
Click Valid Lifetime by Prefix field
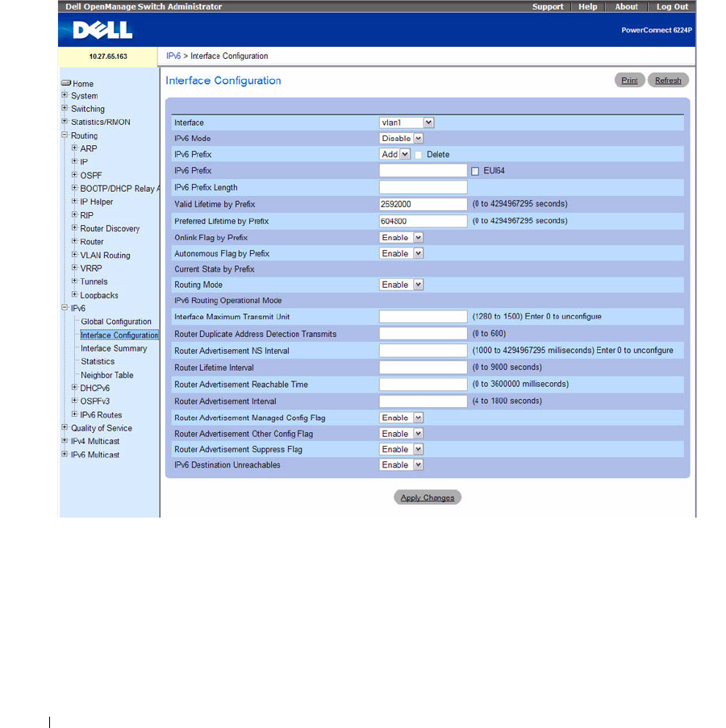[x=423, y=204]
